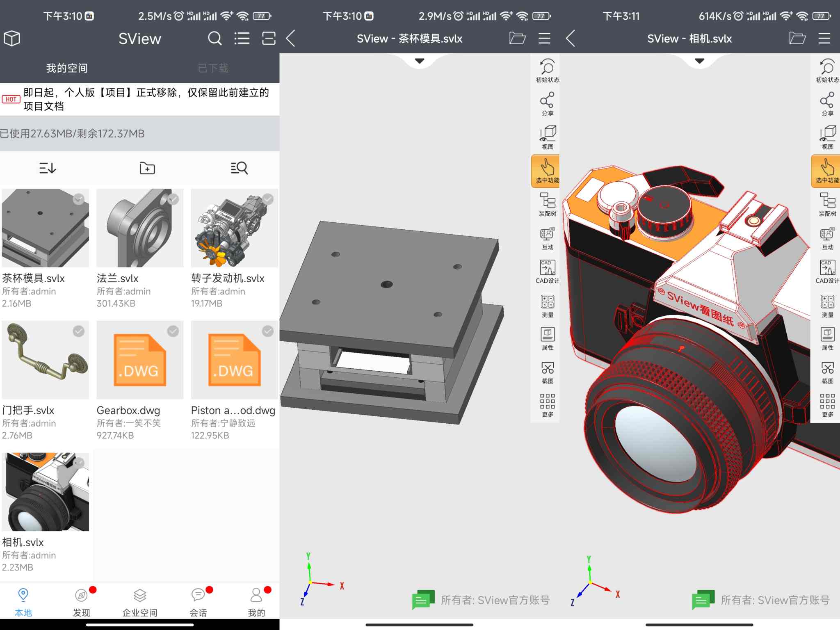Tick the select circle on 门把手.svlx
Image resolution: width=840 pixels, height=630 pixels.
tap(78, 331)
